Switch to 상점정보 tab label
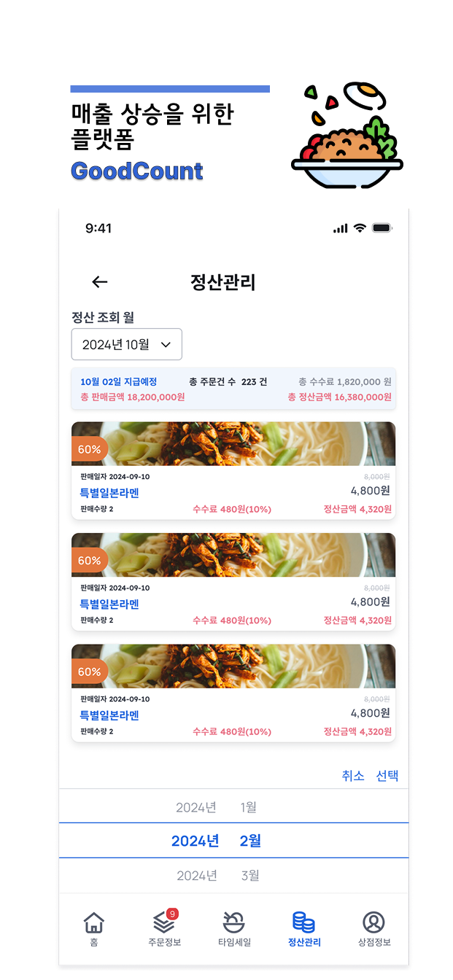The width and height of the screenshot is (453, 980). (x=374, y=942)
